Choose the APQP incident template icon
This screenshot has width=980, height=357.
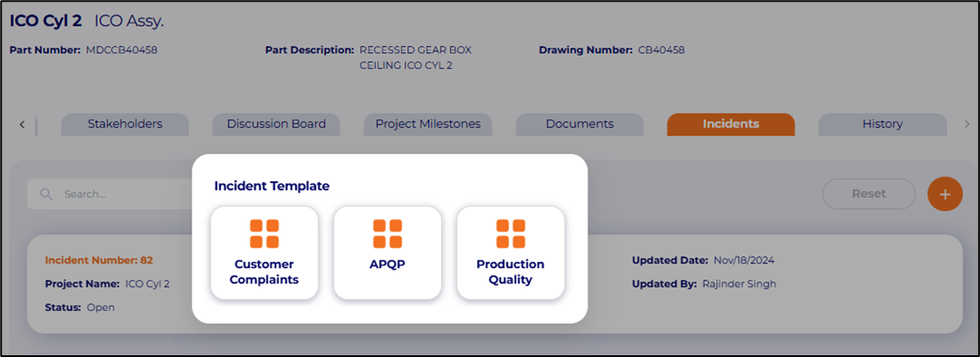tap(387, 234)
